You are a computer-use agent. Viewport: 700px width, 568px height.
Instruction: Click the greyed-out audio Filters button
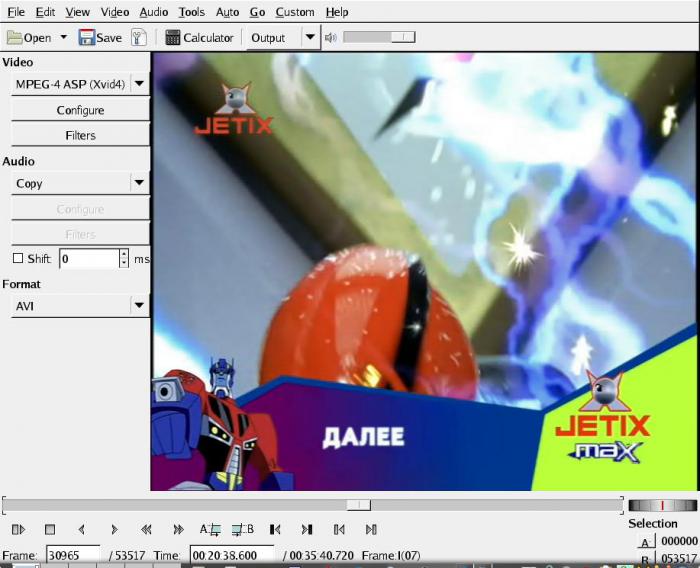[x=80, y=234]
